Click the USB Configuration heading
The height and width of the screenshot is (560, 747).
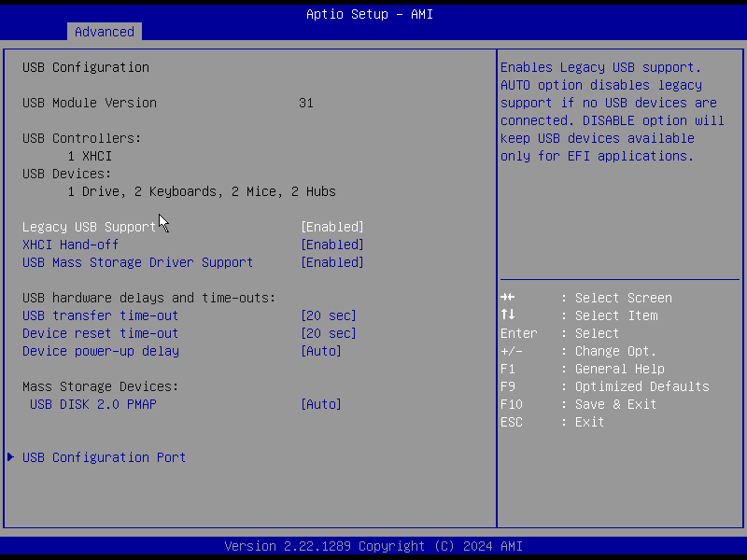click(86, 67)
